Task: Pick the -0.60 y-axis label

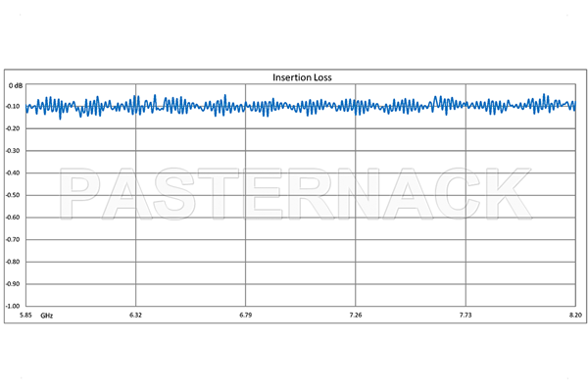Action: tap(15, 218)
